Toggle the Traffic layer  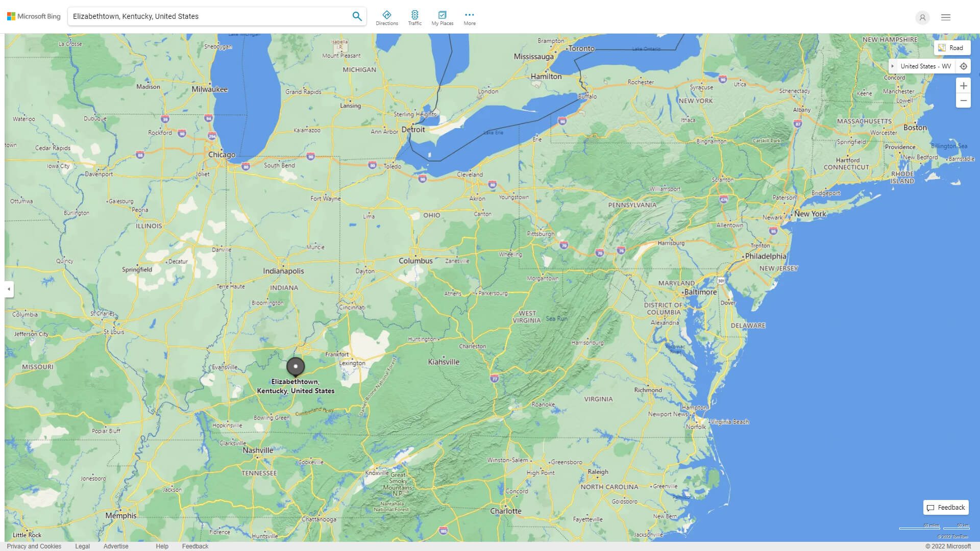(x=414, y=18)
